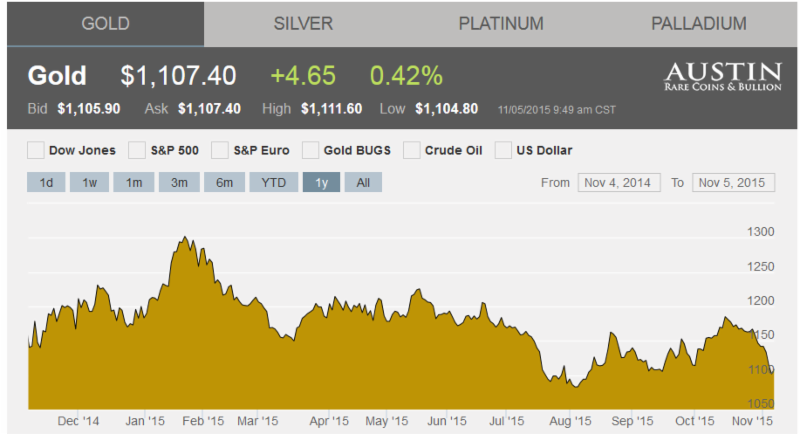This screenshot has width=800, height=434.
Task: Enable the Crude Oil comparison
Action: click(412, 151)
